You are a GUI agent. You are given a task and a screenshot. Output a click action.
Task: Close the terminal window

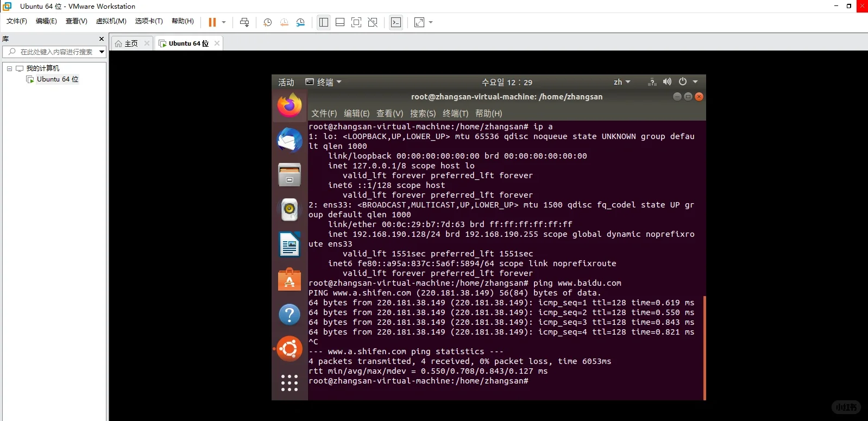coord(699,97)
